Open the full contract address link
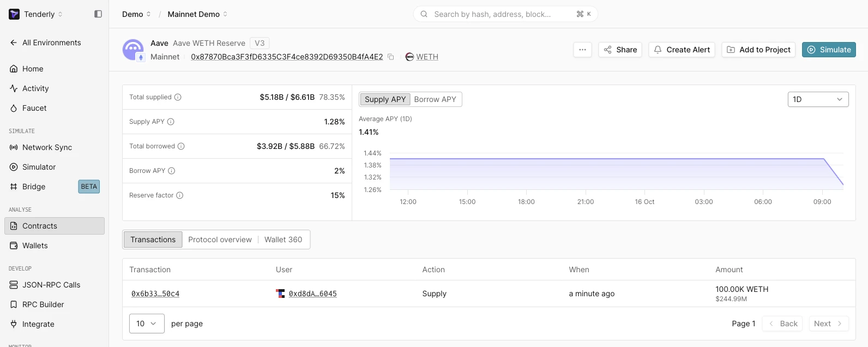 pos(287,57)
